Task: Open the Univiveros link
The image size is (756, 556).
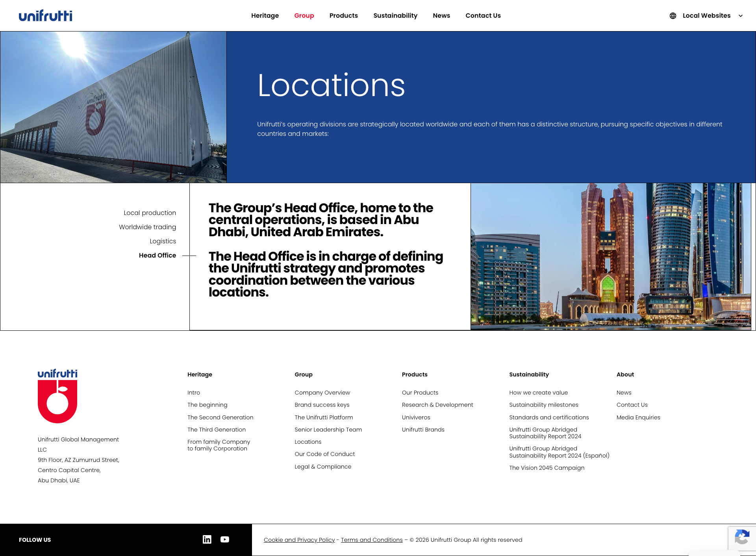Action: tap(416, 417)
